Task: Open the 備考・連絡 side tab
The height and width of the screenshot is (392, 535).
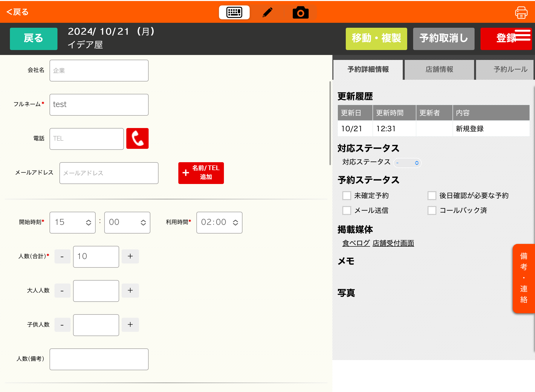Action: (x=524, y=278)
